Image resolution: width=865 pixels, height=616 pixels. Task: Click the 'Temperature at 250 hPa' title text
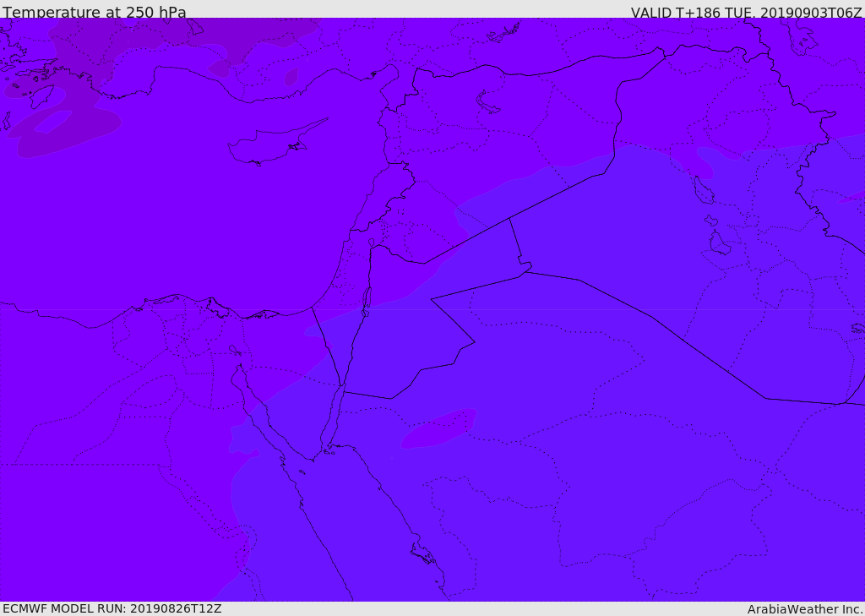point(95,12)
